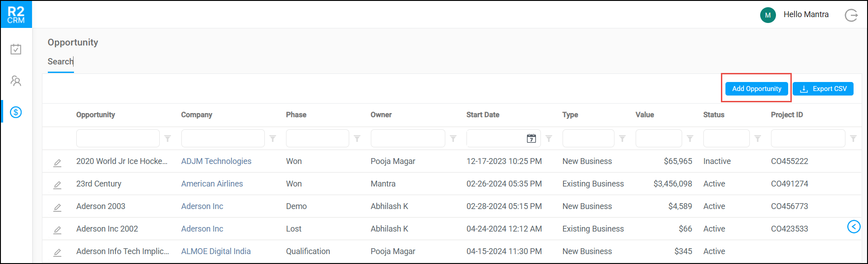Image resolution: width=868 pixels, height=264 pixels.
Task: Click the R2 CRM logo
Action: click(16, 14)
